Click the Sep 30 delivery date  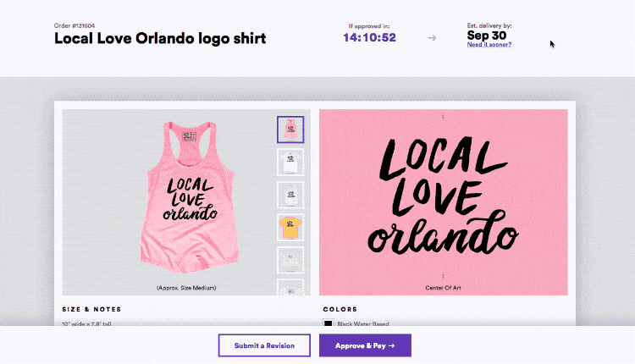point(487,36)
